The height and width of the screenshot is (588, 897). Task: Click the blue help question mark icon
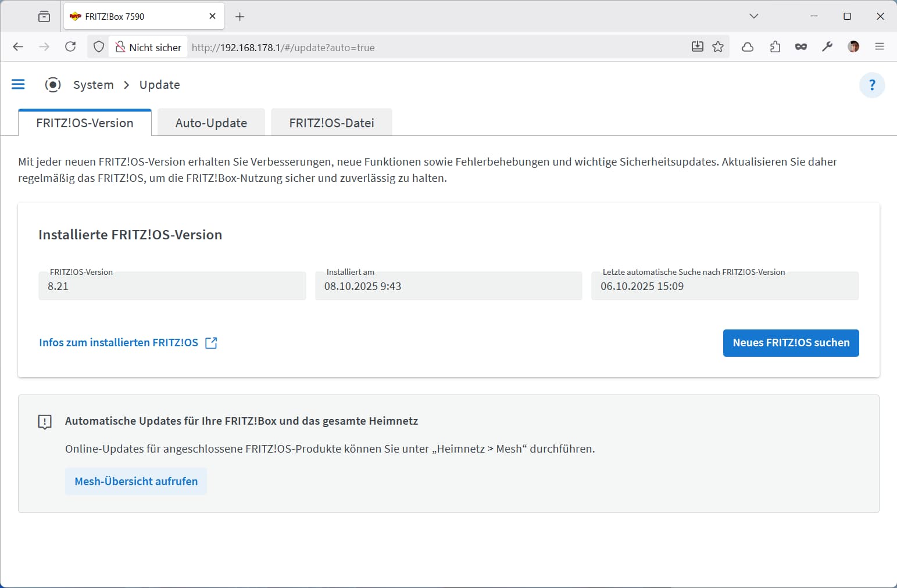click(871, 85)
